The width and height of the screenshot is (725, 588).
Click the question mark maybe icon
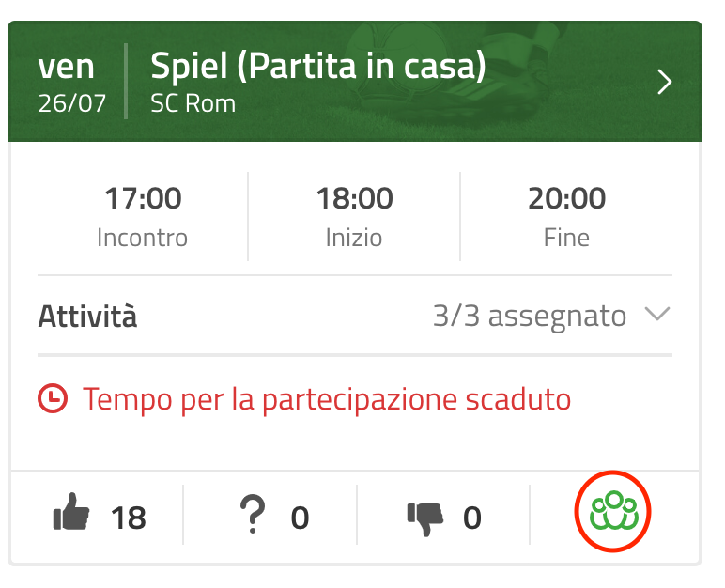pyautogui.click(x=253, y=514)
